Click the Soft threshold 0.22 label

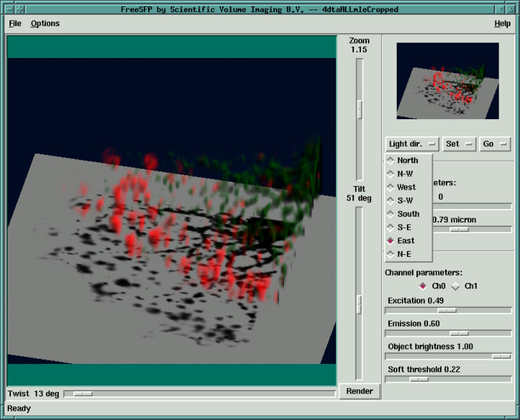click(424, 369)
